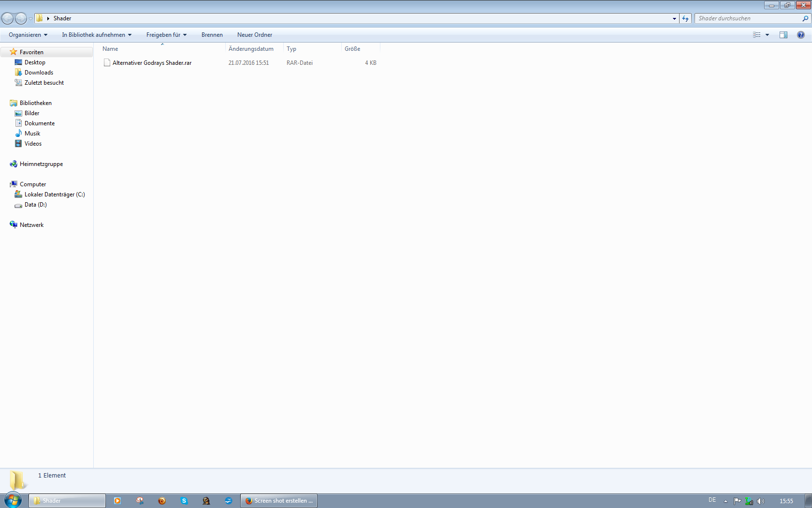This screenshot has width=812, height=508.
Task: Click the change view icon
Action: pyautogui.click(x=757, y=35)
